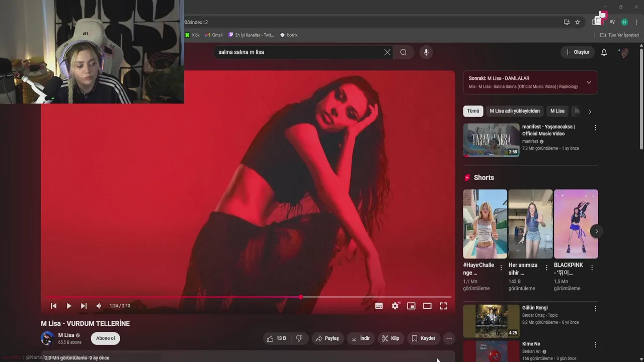This screenshot has height=362, width=644.
Task: Open the Chrome three-dot menu
Action: coord(636,22)
